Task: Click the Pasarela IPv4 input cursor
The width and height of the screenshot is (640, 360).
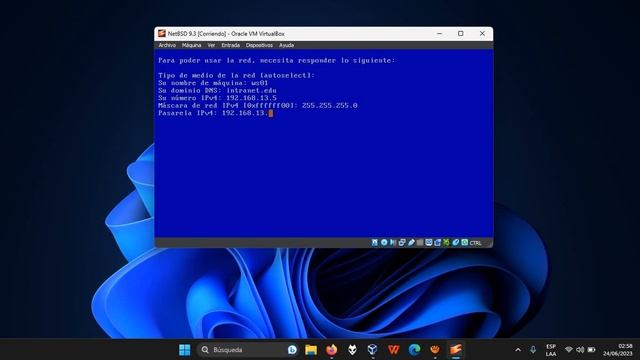Action: point(271,113)
